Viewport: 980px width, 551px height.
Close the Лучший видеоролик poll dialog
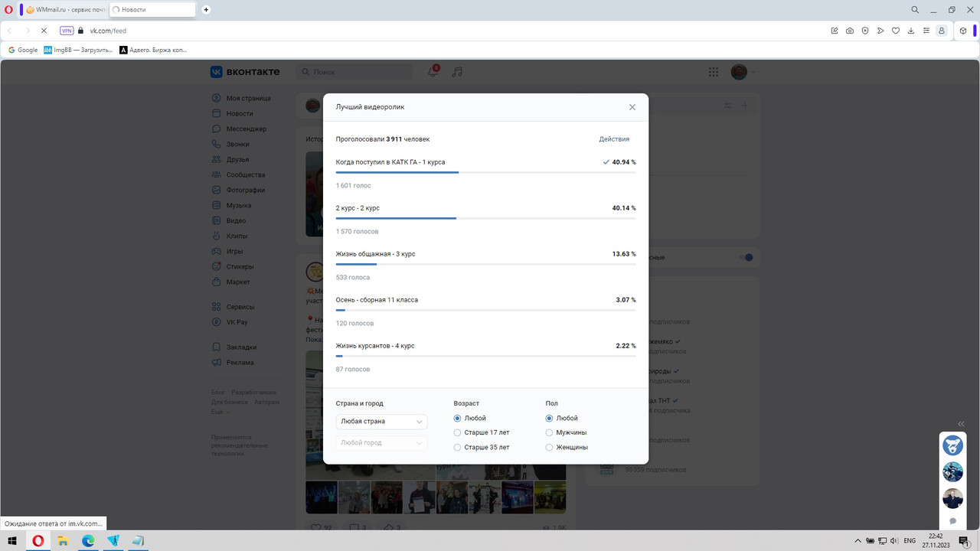pyautogui.click(x=632, y=107)
